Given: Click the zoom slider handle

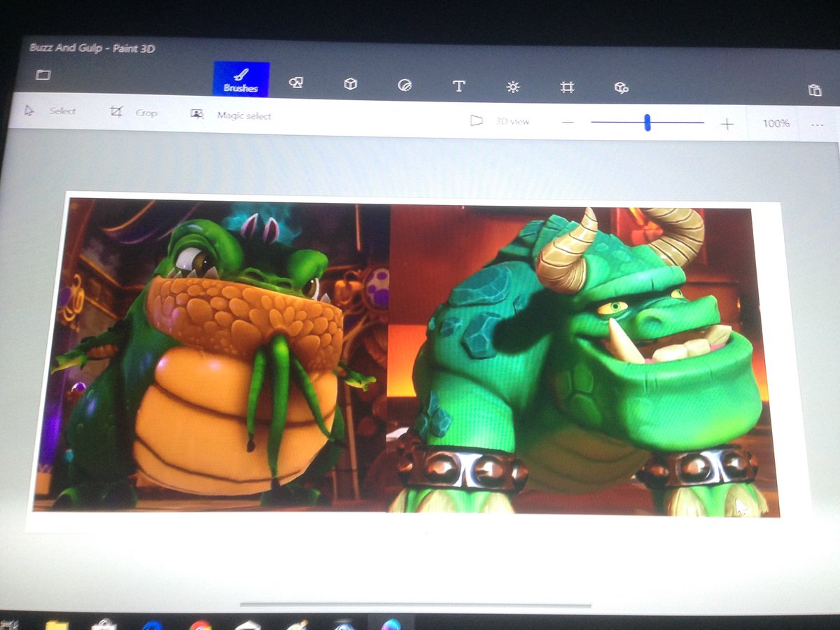Looking at the screenshot, I should coord(647,123).
